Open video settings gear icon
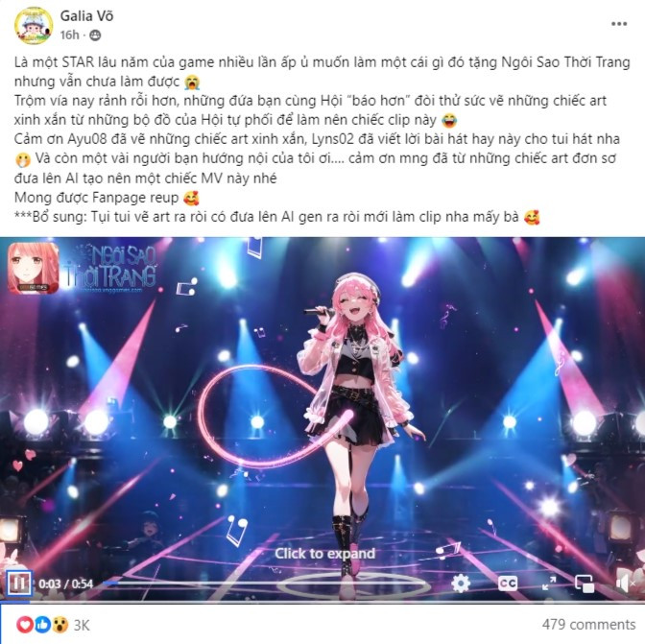The width and height of the screenshot is (645, 644). click(x=461, y=584)
